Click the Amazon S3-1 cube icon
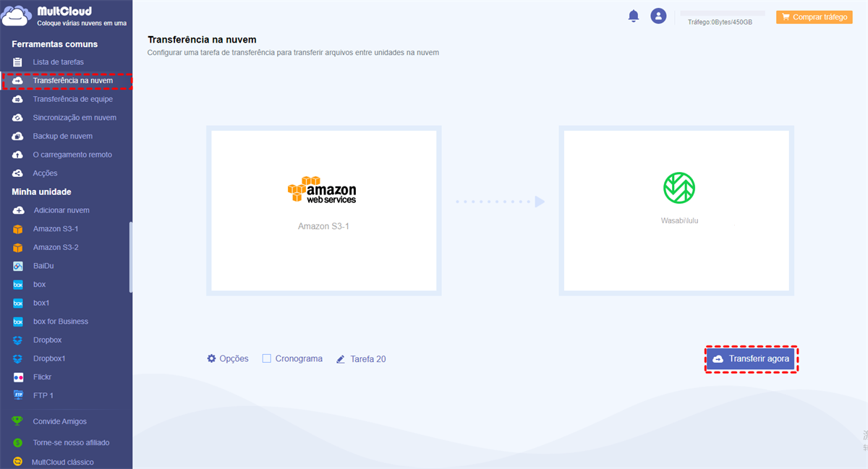Viewport: 868px width, 469px height. point(17,229)
